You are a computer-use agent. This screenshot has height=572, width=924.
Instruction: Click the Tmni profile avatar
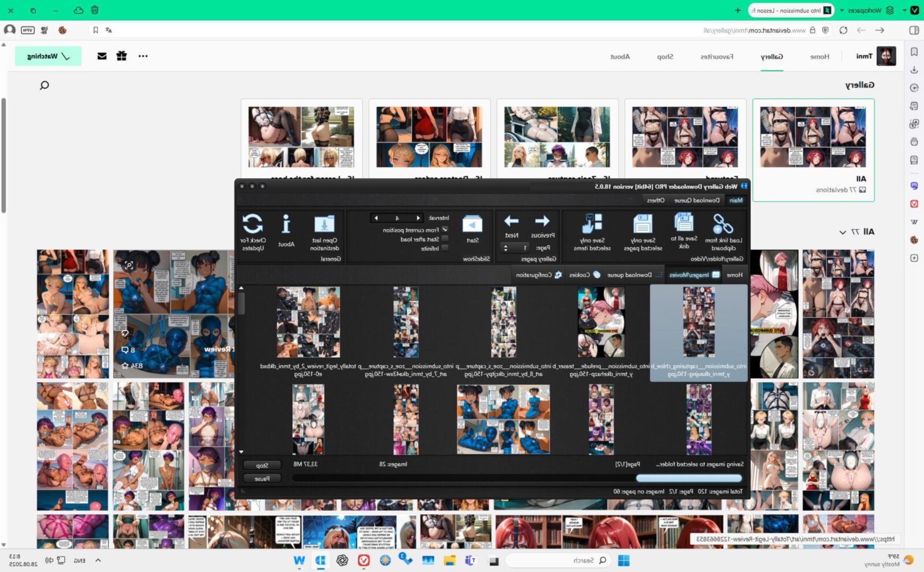886,56
